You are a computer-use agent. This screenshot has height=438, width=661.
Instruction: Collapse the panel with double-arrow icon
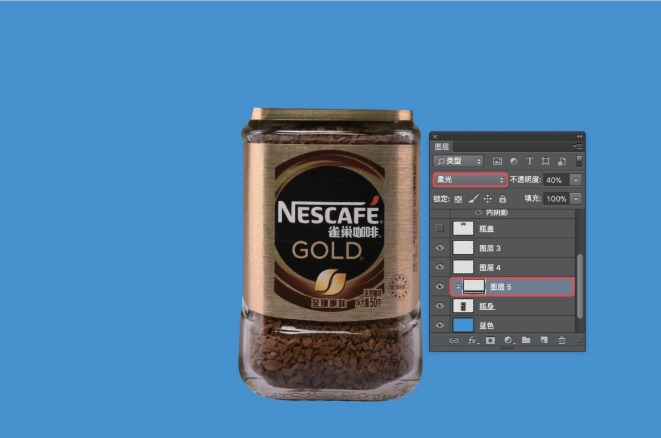579,137
